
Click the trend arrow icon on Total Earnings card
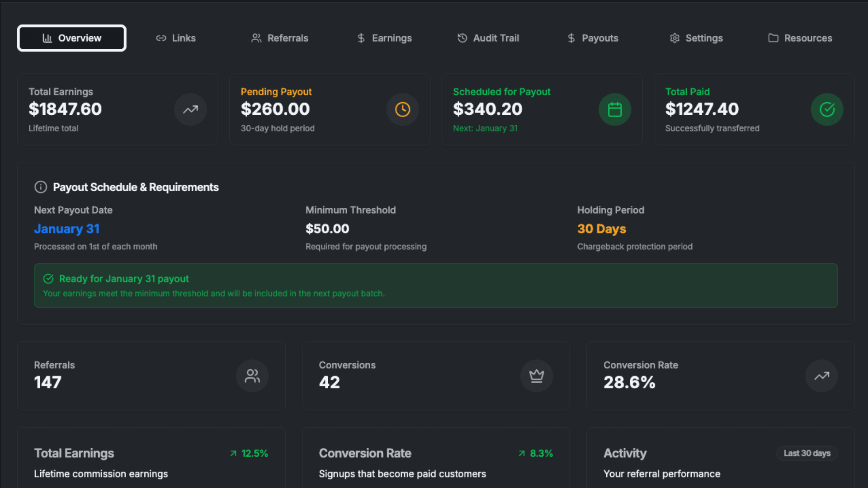coord(190,109)
